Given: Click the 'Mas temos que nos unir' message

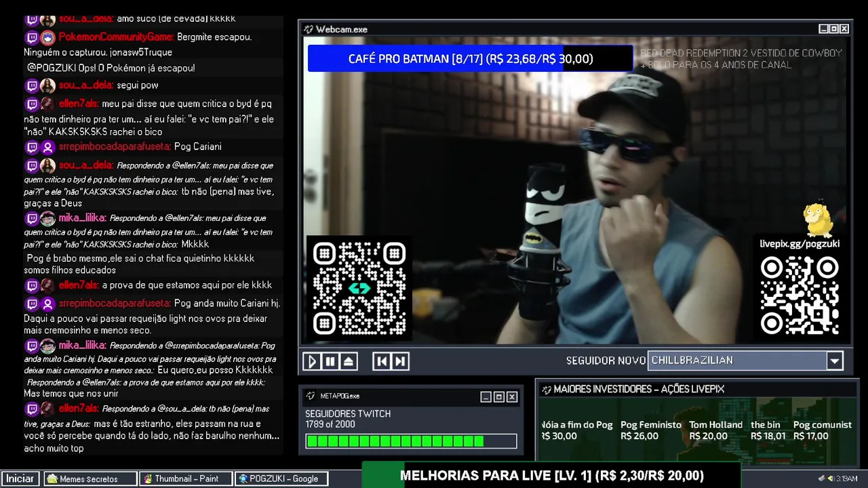Looking at the screenshot, I should tap(71, 393).
